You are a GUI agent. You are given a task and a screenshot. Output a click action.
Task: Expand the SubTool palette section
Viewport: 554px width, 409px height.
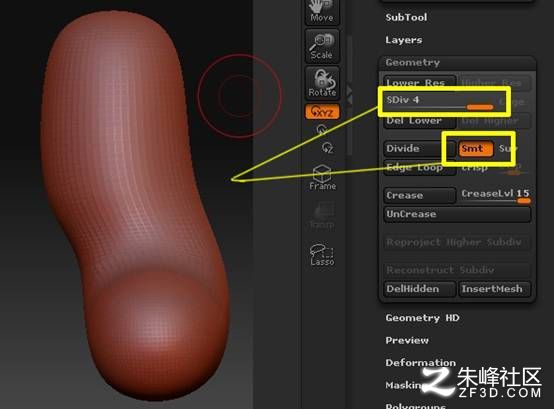[x=406, y=17]
